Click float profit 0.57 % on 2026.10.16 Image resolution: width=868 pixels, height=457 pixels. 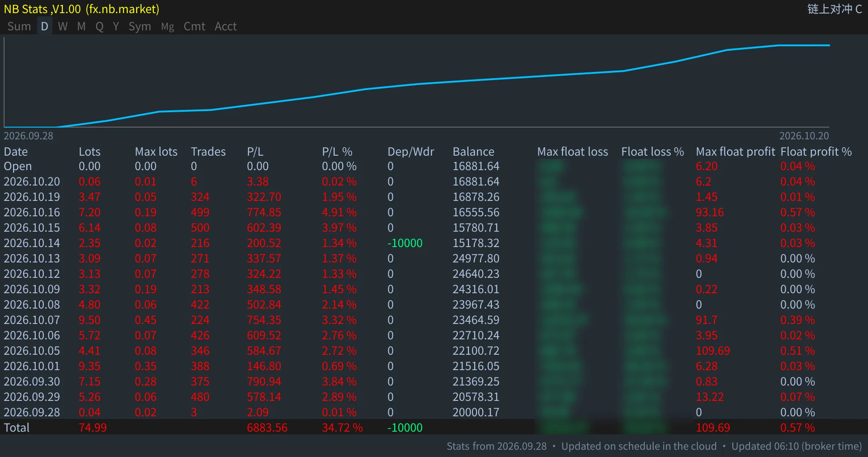[797, 212]
